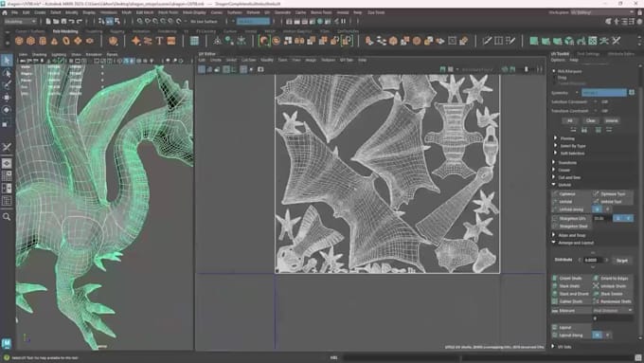Click the New Scene icon in status line
The width and height of the screenshot is (644, 363).
pyautogui.click(x=48, y=22)
